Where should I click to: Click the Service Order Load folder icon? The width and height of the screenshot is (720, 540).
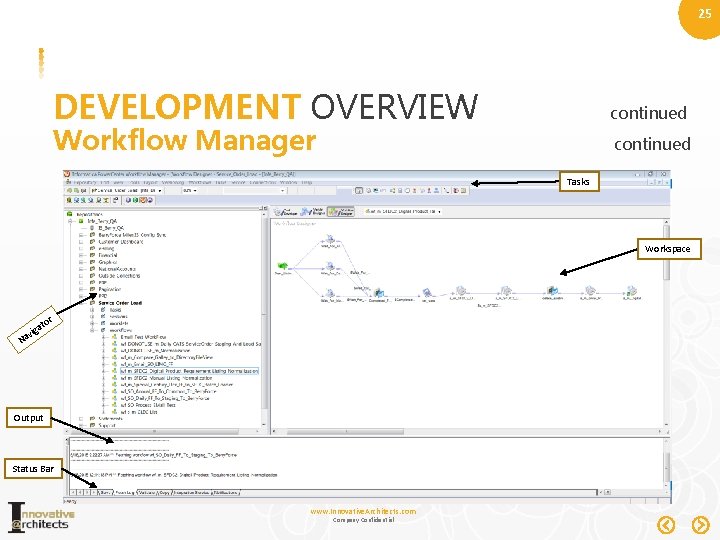tap(92, 303)
